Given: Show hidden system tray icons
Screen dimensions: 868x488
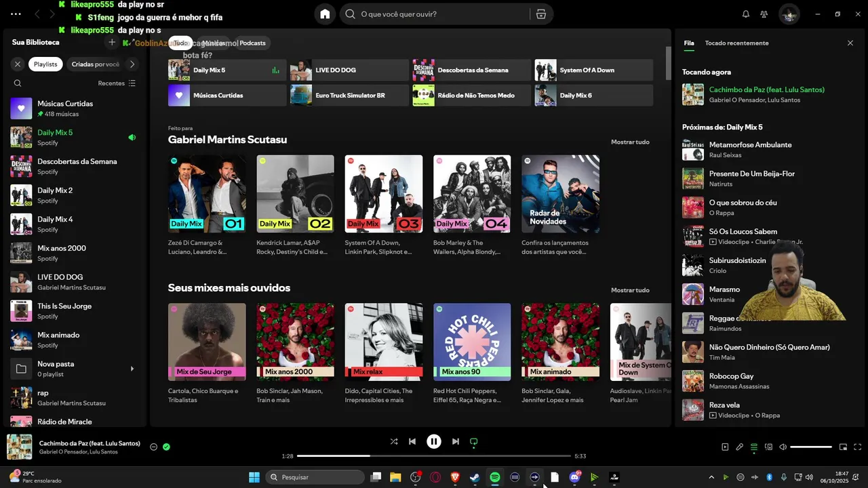Looking at the screenshot, I should click(x=711, y=477).
